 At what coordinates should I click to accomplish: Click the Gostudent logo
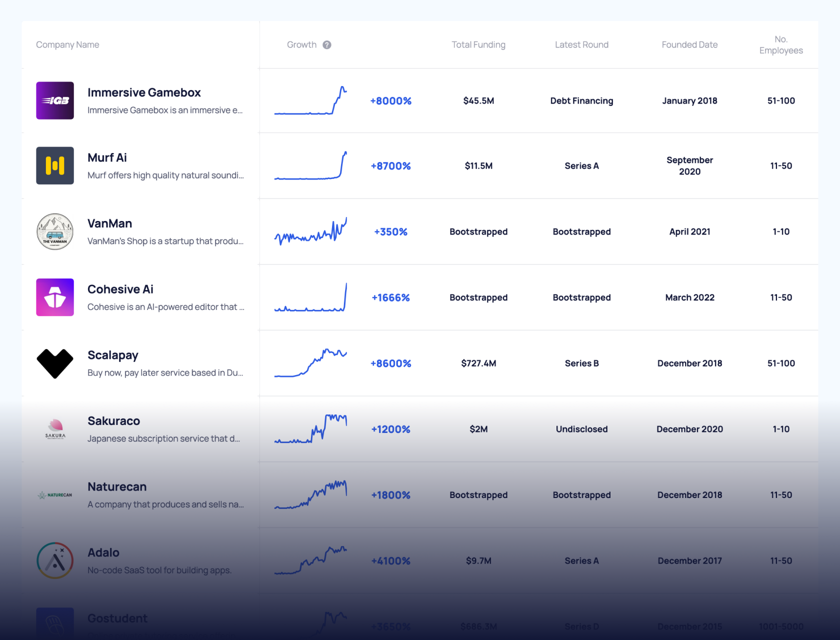(x=55, y=623)
